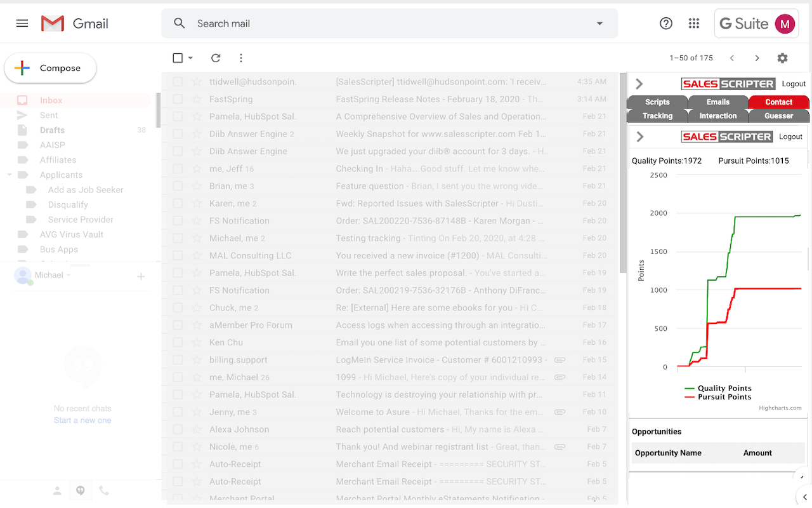Go to the previous page of emails
Image resolution: width=812 pixels, height=508 pixels.
tap(732, 58)
